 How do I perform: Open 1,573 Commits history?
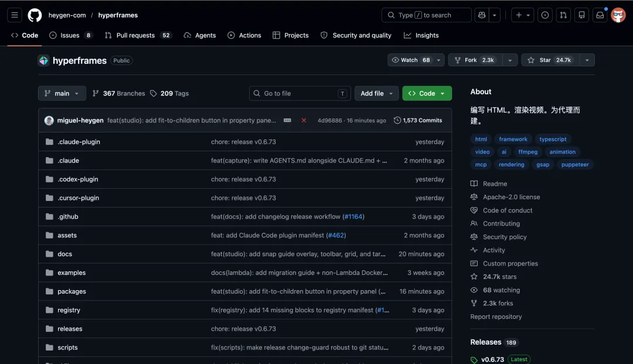pos(418,120)
